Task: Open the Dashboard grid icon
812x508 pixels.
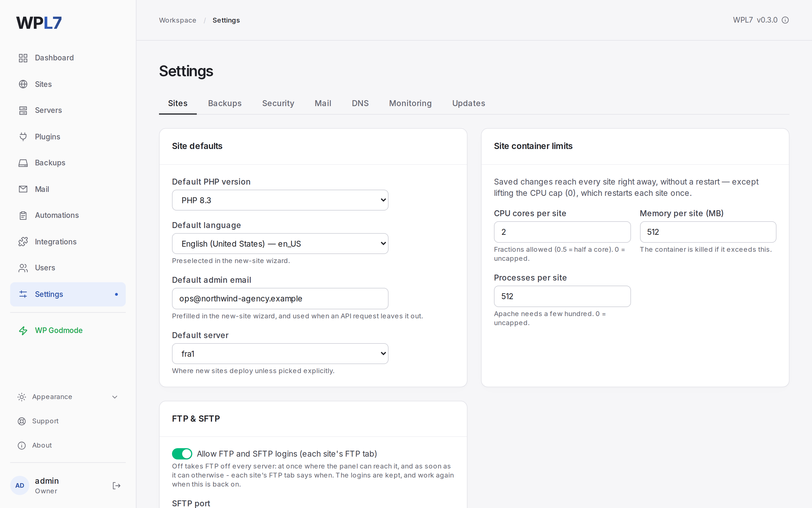Action: point(23,58)
